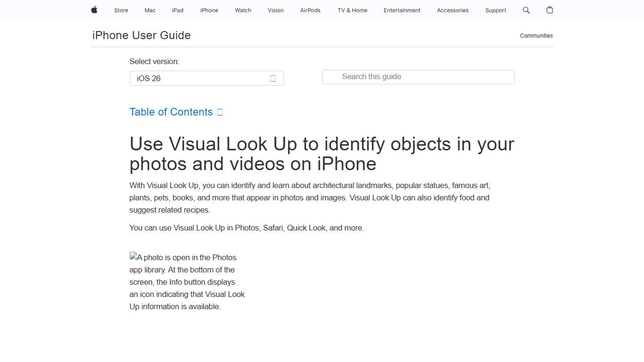Click the Visual Look Up heading

(x=322, y=154)
